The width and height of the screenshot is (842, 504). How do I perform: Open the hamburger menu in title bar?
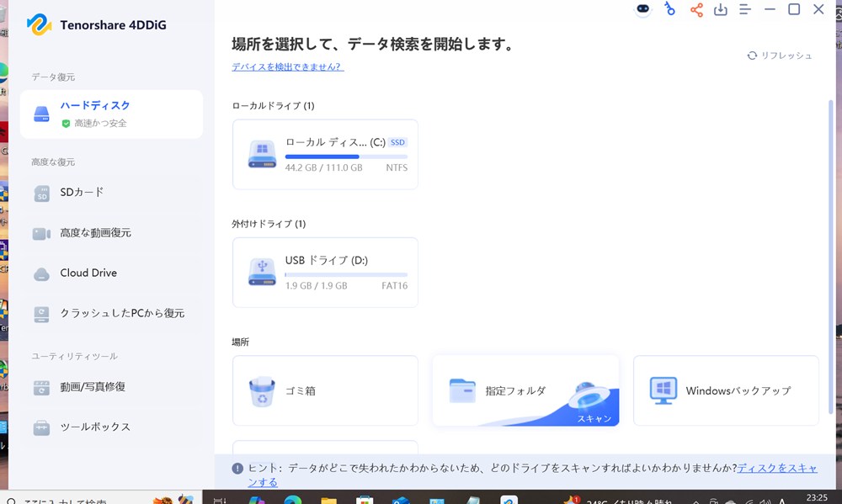click(x=745, y=9)
